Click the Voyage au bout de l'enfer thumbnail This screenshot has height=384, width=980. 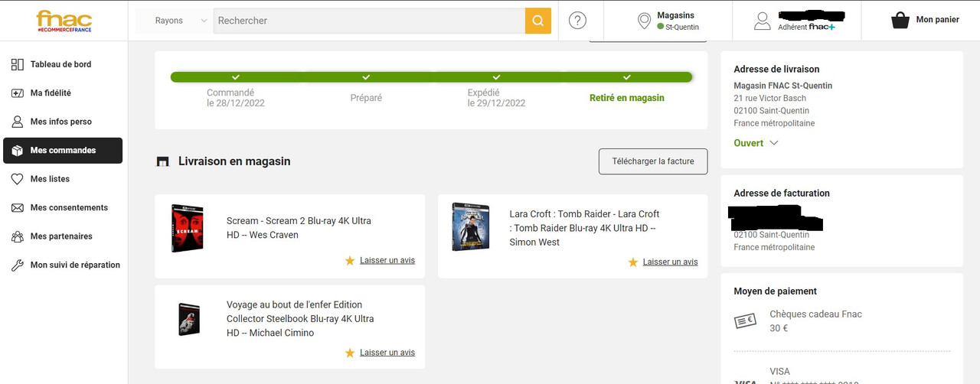188,319
